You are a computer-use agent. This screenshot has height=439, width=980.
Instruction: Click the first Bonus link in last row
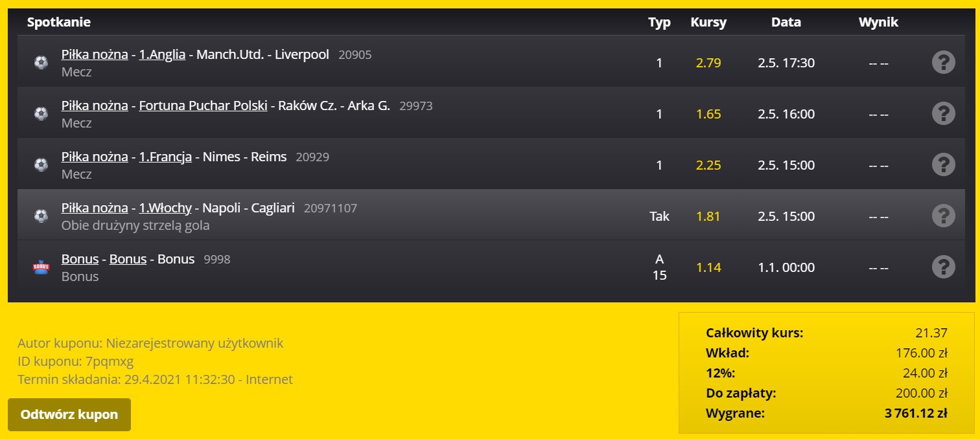tap(80, 259)
